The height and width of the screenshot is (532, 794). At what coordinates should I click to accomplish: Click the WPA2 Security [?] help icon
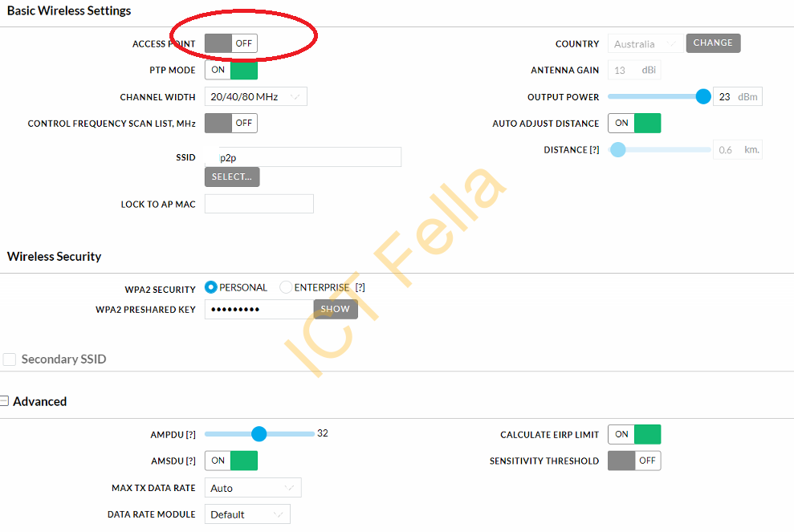click(x=360, y=287)
